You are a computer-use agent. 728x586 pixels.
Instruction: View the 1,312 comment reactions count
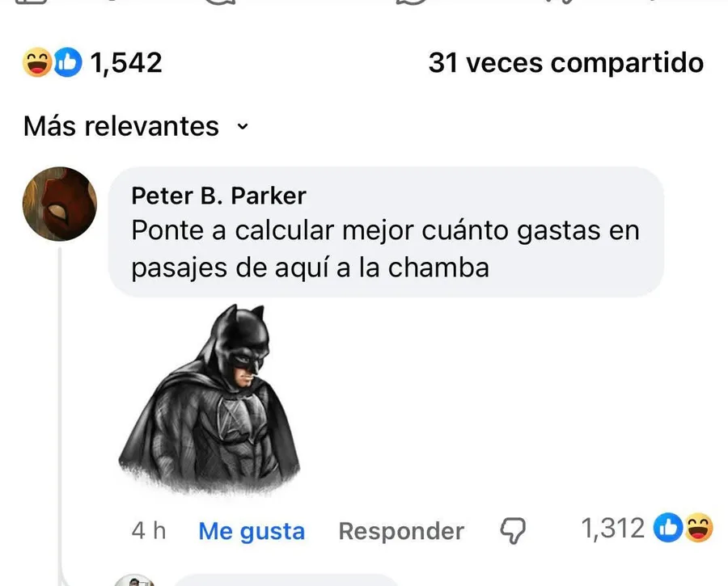point(612,528)
